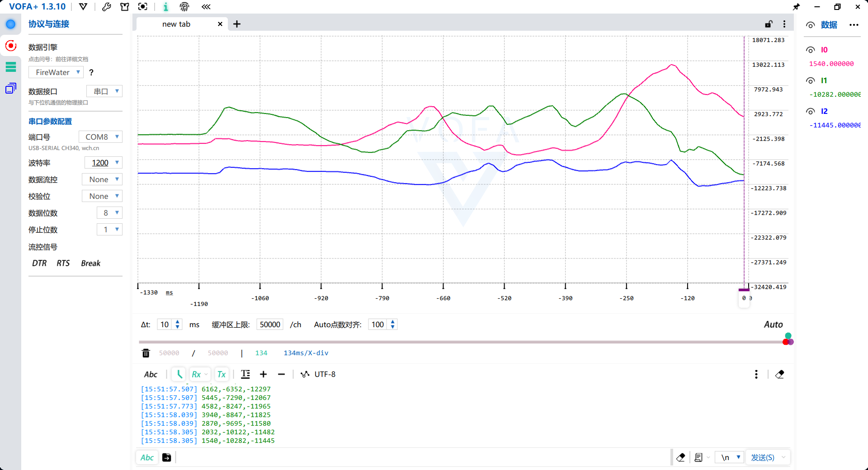Screen dimensions: 868x470
Task: Decrease font size with minus
Action: coord(281,374)
